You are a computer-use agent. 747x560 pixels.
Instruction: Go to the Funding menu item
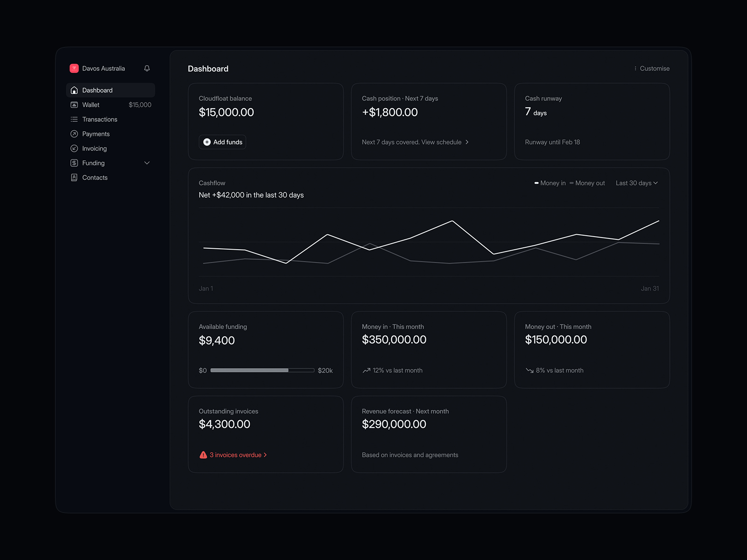click(x=93, y=163)
